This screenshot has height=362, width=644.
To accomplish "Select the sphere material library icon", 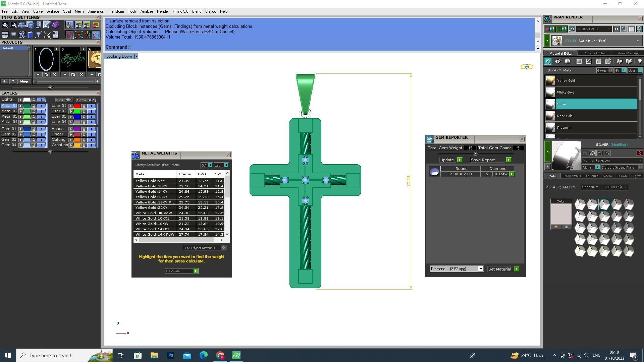I will click(x=567, y=61).
